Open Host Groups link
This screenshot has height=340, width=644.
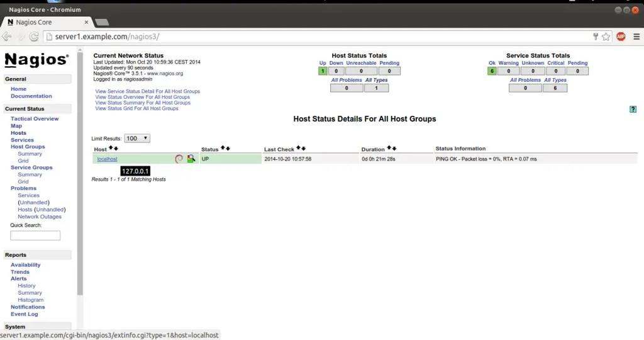28,146
